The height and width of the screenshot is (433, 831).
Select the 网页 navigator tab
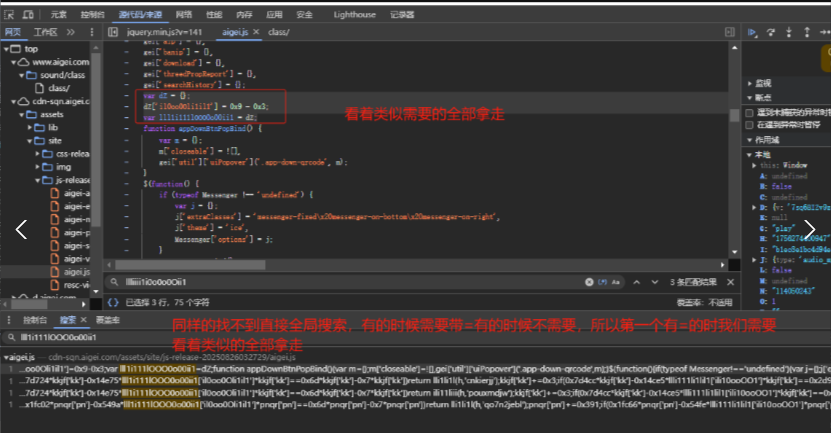(x=13, y=32)
